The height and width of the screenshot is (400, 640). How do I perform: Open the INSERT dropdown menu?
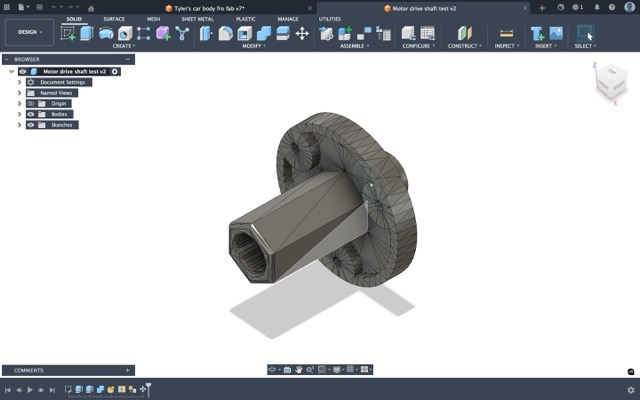pos(546,46)
